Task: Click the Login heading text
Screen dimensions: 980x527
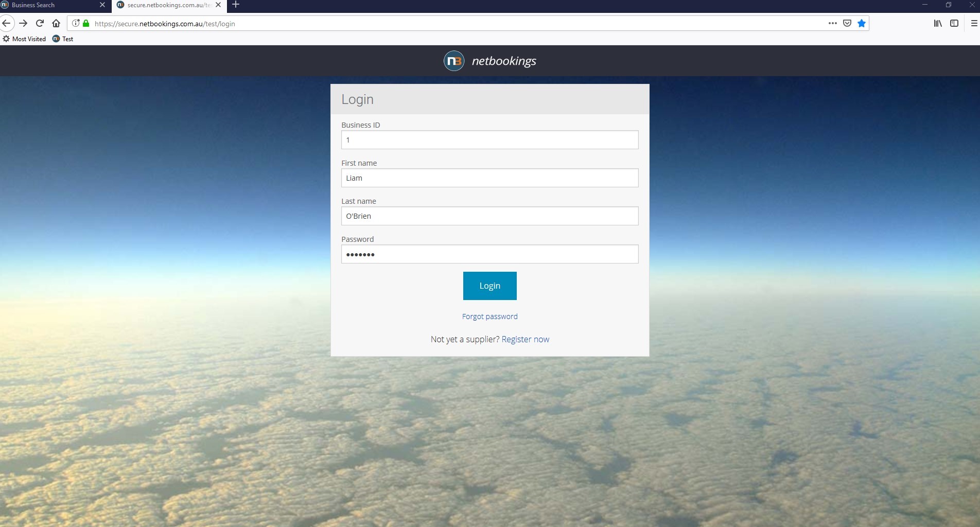Action: click(x=357, y=99)
